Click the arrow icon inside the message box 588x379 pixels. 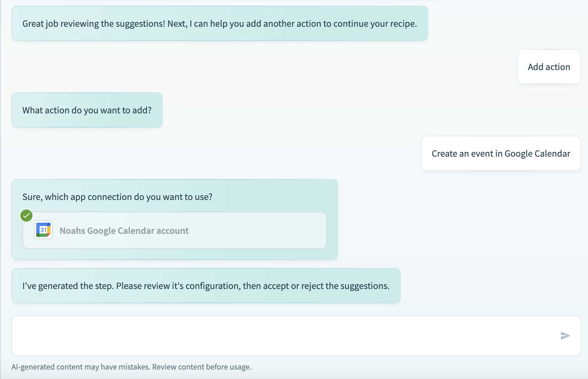(565, 336)
